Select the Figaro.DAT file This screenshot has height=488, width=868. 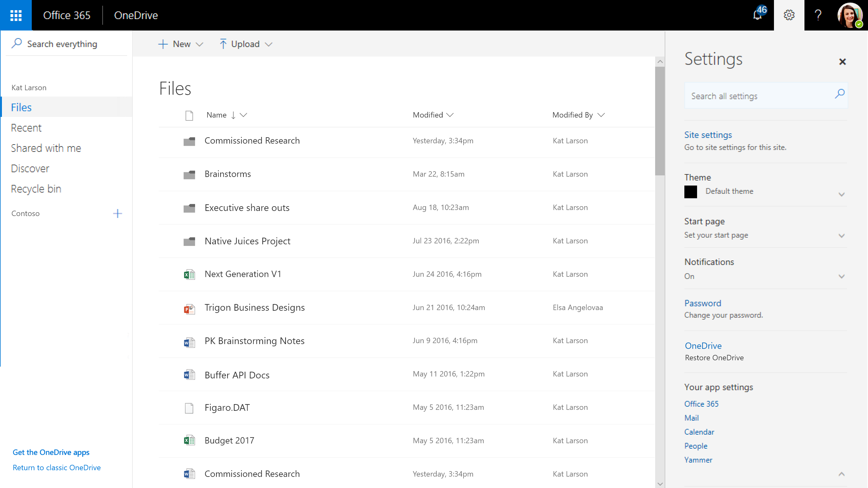227,407
